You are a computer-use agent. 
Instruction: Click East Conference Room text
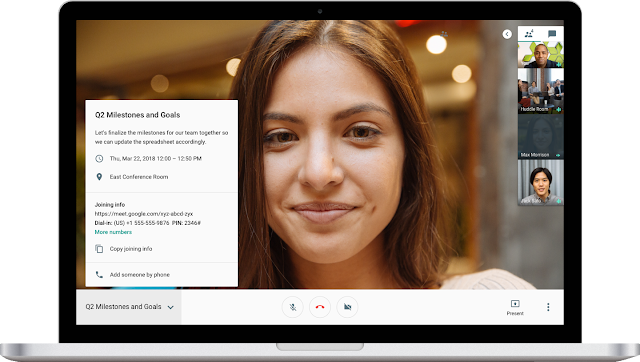139,177
